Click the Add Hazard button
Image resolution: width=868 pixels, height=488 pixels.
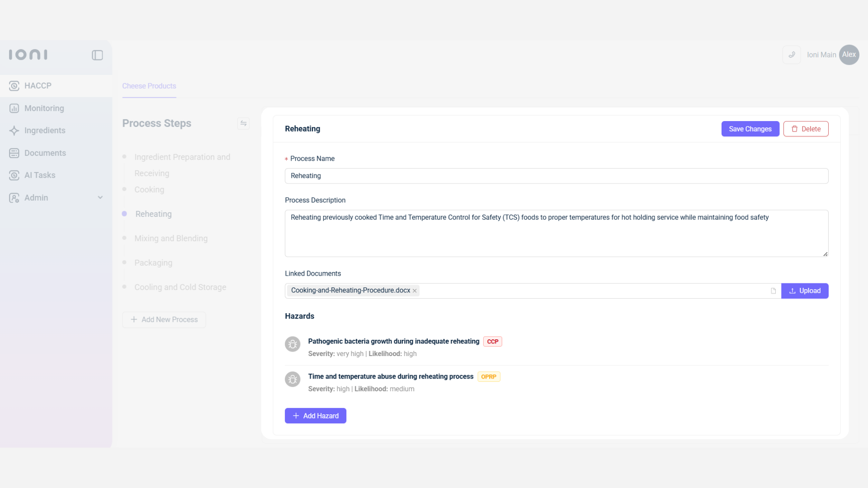(315, 416)
